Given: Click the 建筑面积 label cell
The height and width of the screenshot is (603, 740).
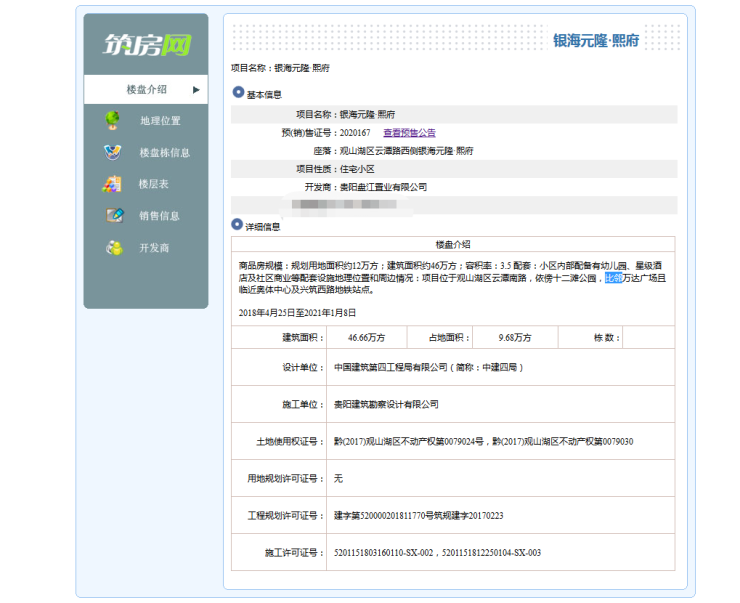Looking at the screenshot, I should click(279, 337).
